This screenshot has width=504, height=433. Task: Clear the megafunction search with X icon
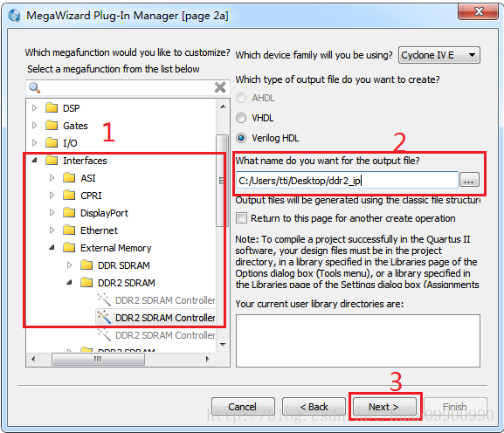tap(220, 87)
